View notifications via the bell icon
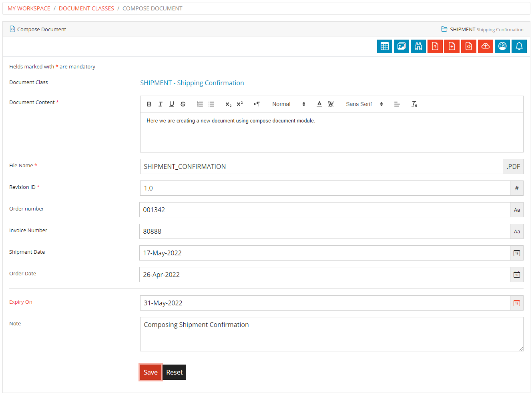The image size is (532, 401). click(x=519, y=46)
